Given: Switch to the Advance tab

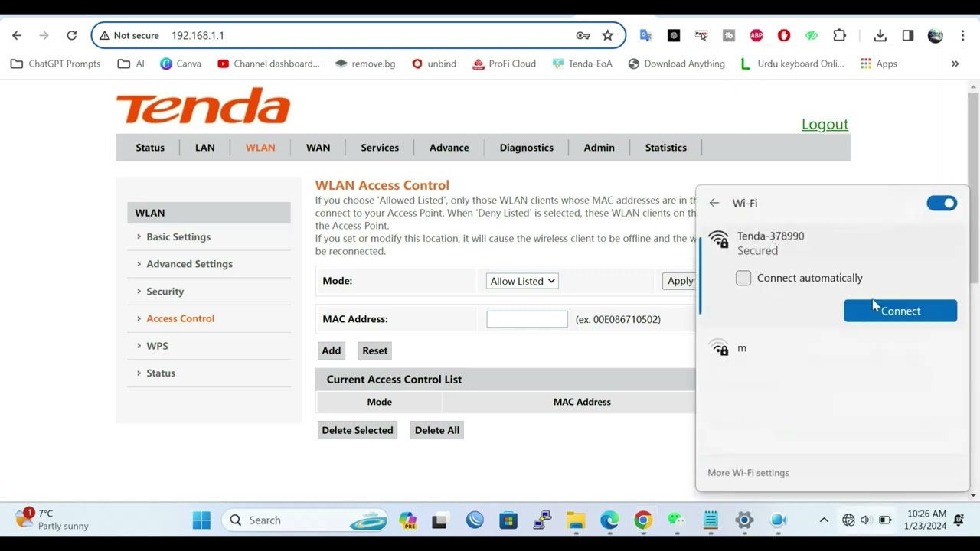Looking at the screenshot, I should pos(449,148).
